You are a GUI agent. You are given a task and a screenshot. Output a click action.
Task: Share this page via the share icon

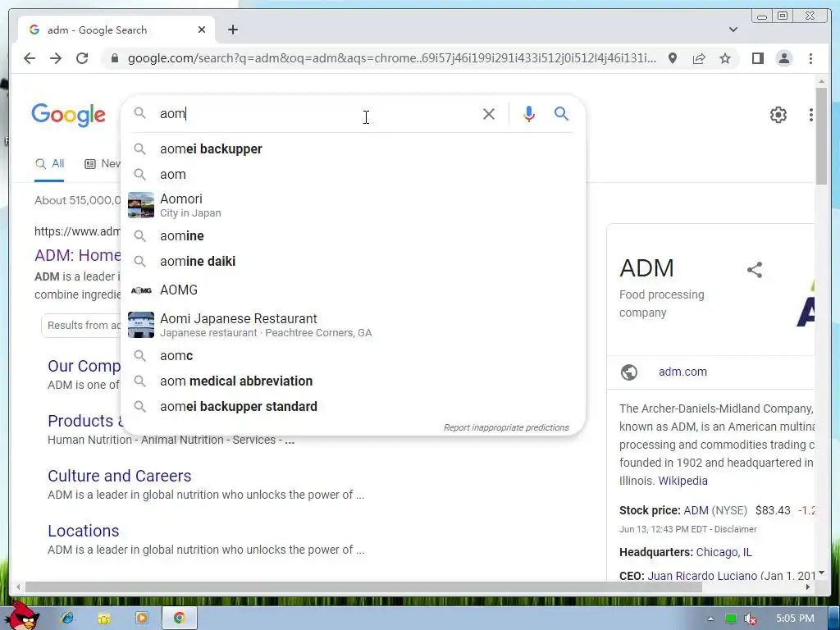click(x=699, y=58)
